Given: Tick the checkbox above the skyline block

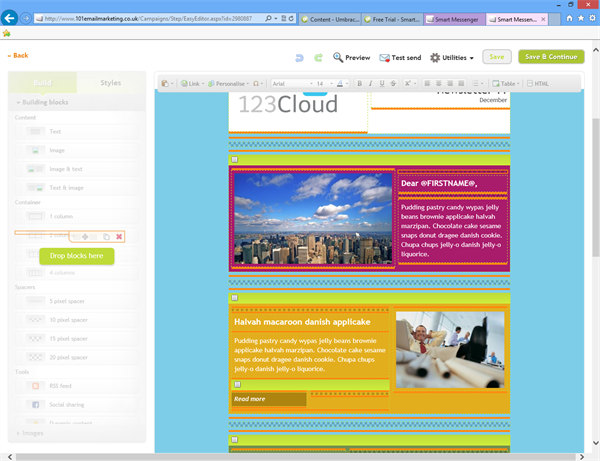Looking at the screenshot, I should tap(235, 160).
